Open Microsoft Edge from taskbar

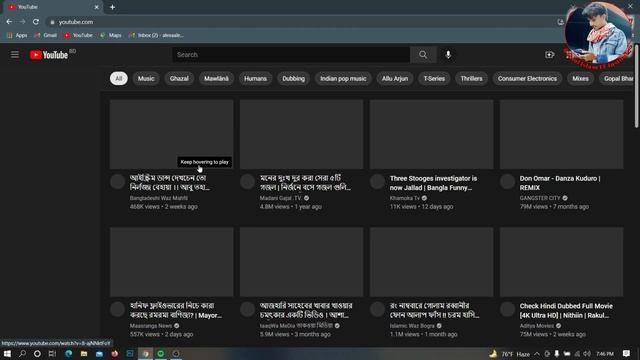click(x=68, y=353)
